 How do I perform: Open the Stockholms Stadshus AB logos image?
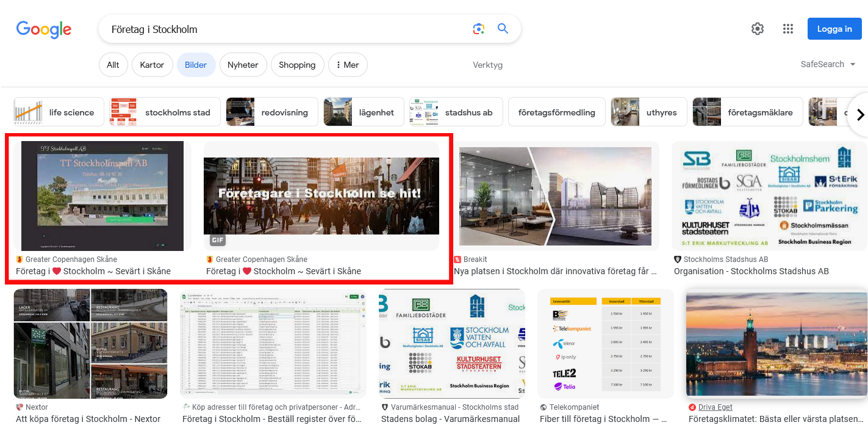pyautogui.click(x=769, y=196)
